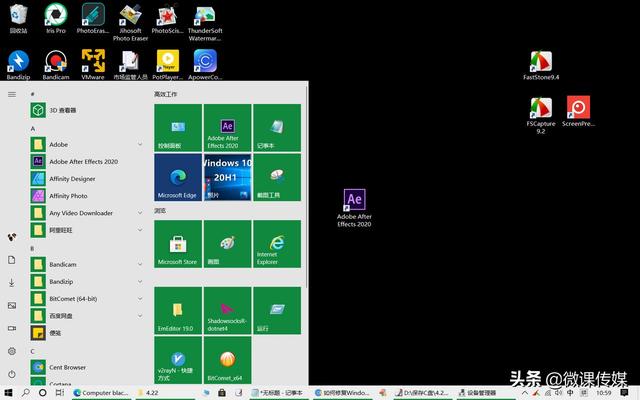Open the Action Center notification icon
The image size is (640, 400).
[624, 393]
